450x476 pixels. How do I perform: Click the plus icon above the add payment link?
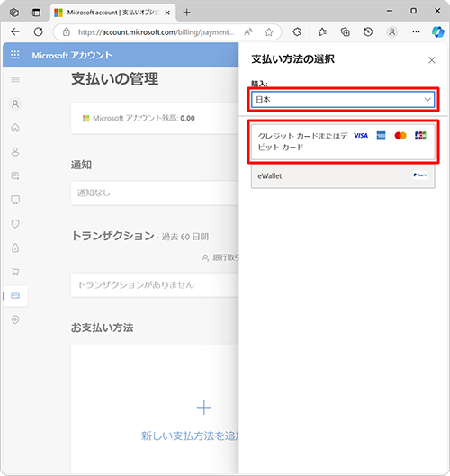pyautogui.click(x=203, y=408)
